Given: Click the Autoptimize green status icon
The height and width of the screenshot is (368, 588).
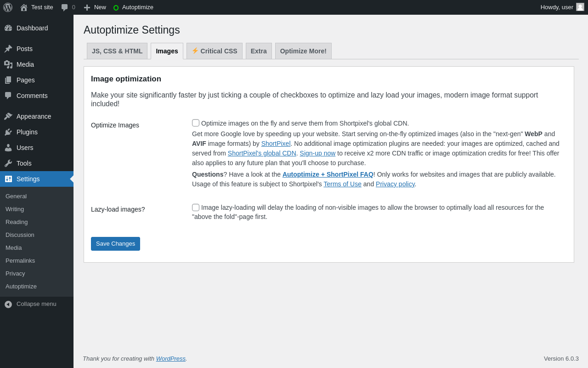Looking at the screenshot, I should pos(116,8).
